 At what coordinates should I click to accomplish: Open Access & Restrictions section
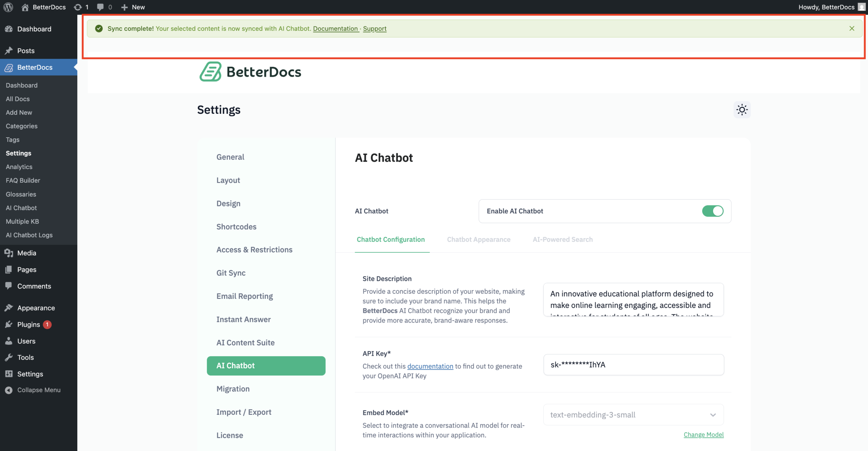[254, 249]
